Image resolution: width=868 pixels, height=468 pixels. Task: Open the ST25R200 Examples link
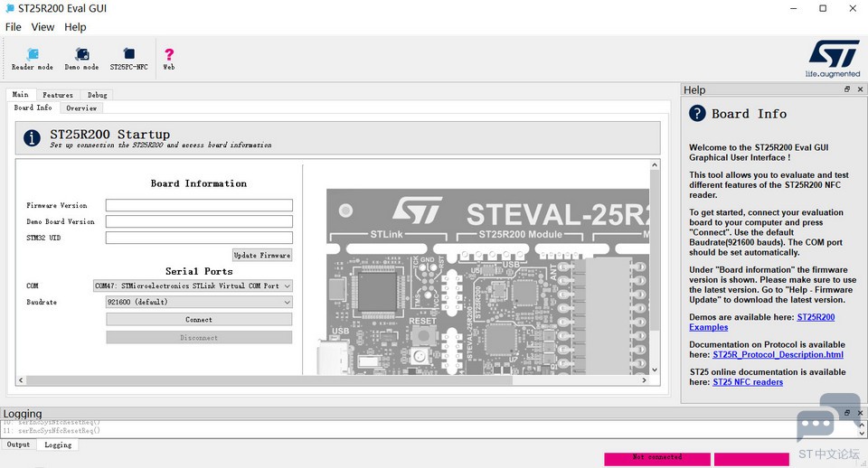click(816, 317)
